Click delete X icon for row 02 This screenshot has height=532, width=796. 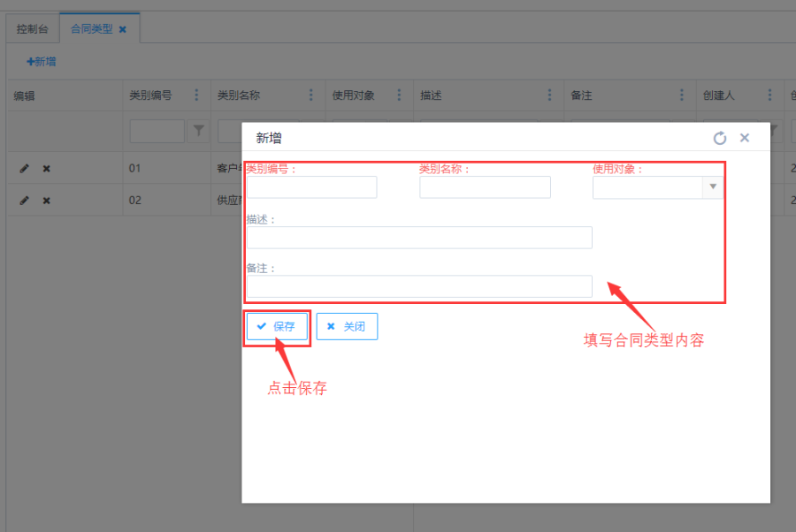pos(47,200)
